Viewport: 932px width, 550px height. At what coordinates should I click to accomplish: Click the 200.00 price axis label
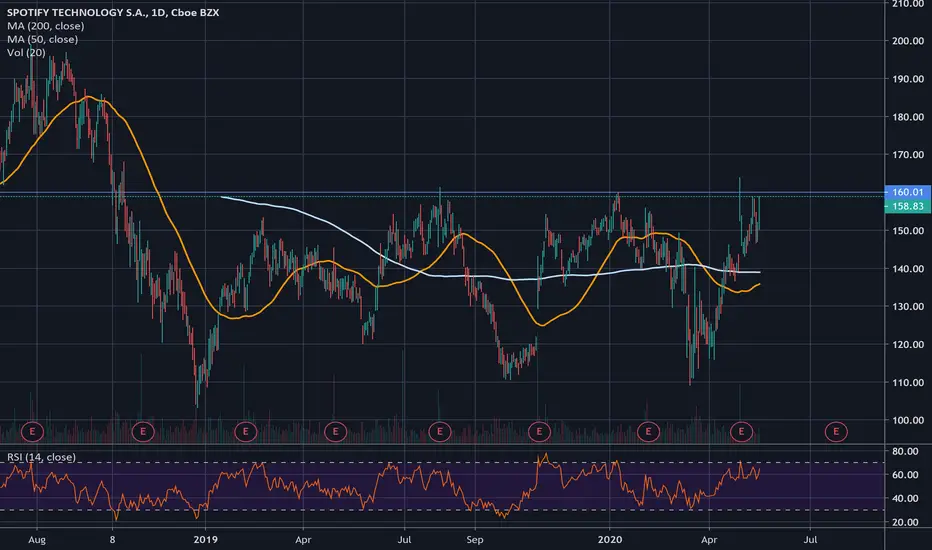tap(908, 41)
